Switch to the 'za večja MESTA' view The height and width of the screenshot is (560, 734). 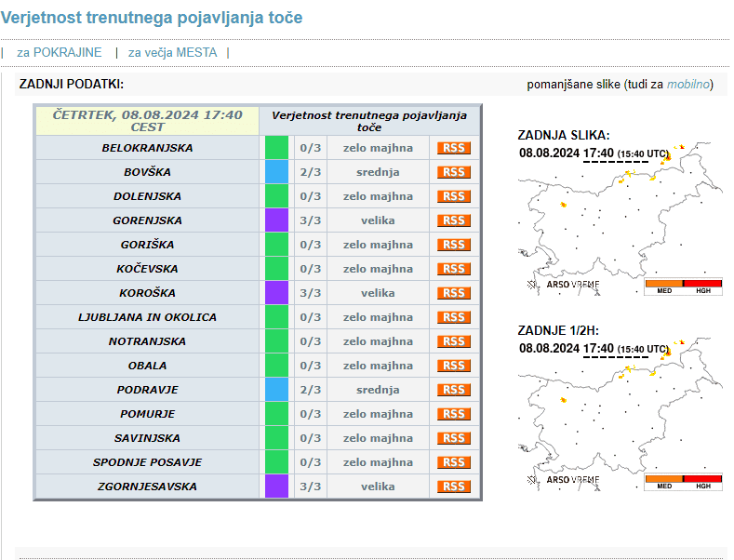coord(172,53)
